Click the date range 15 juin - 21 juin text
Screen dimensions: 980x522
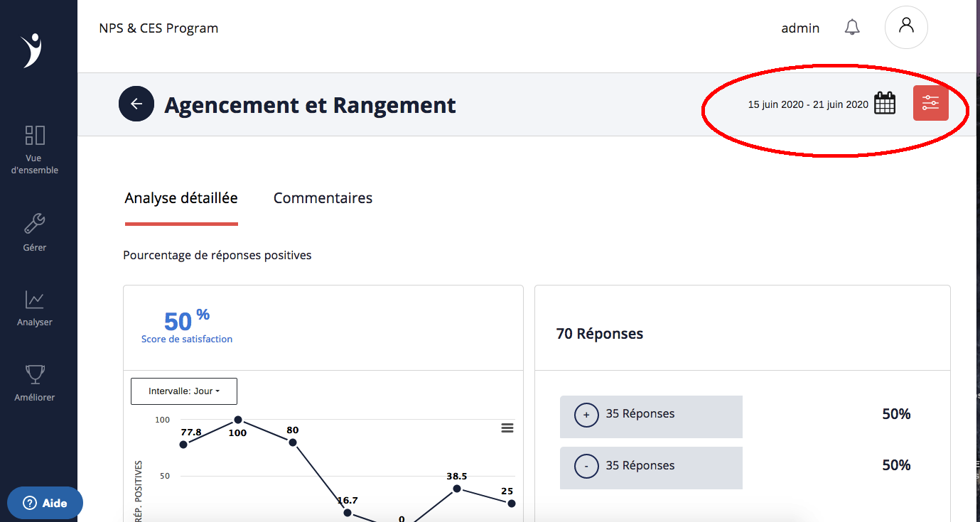click(808, 104)
